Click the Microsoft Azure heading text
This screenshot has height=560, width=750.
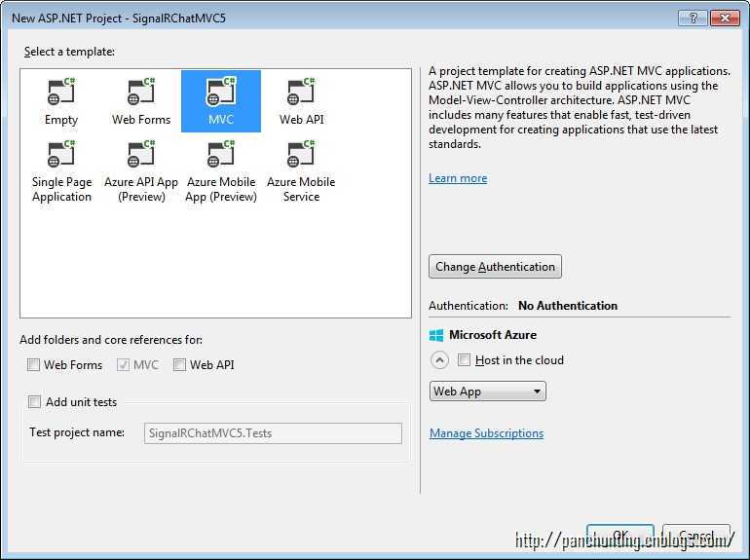(x=493, y=335)
